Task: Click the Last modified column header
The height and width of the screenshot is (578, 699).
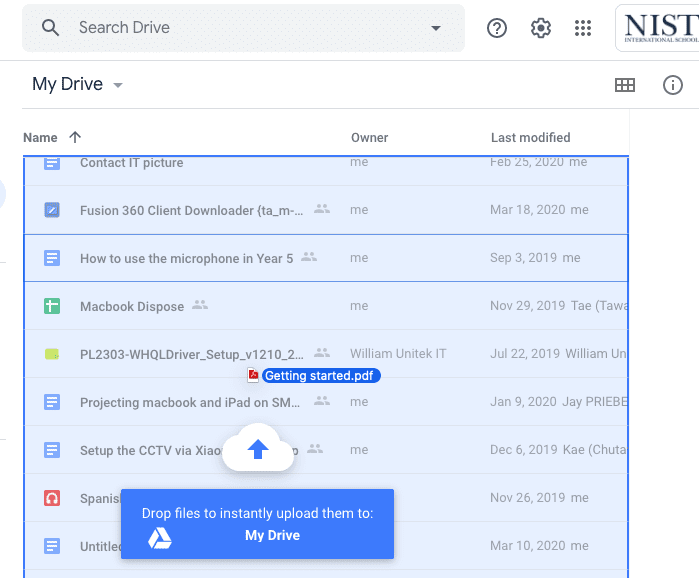Action: click(530, 137)
